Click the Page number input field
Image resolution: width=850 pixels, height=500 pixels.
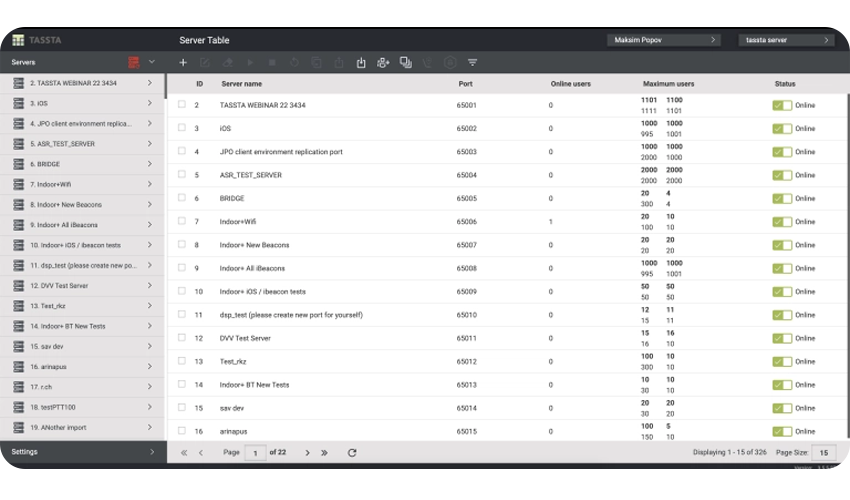255,453
